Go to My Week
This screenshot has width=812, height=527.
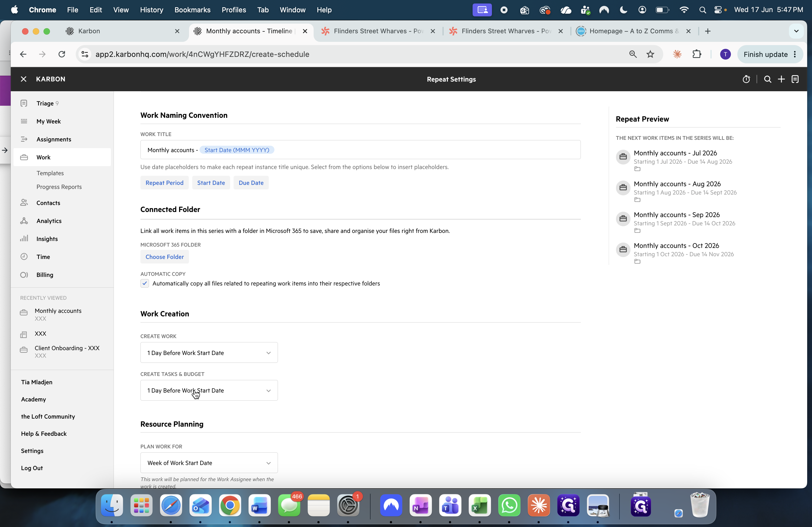[x=62, y=121]
